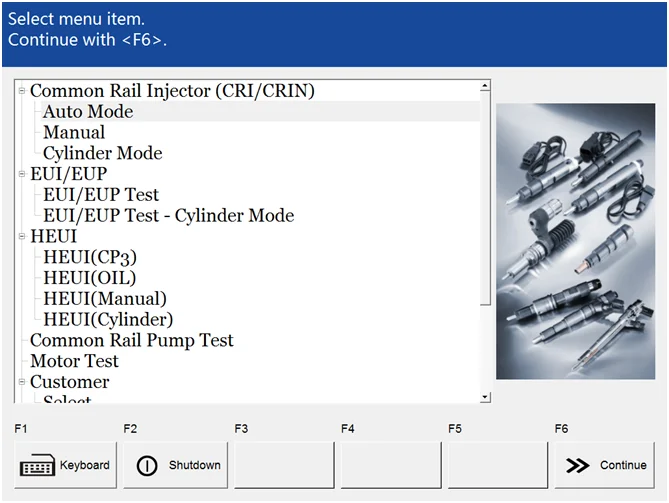Viewport: 669px width, 503px height.
Task: Collapse the Customer tree group
Action: click(x=22, y=382)
